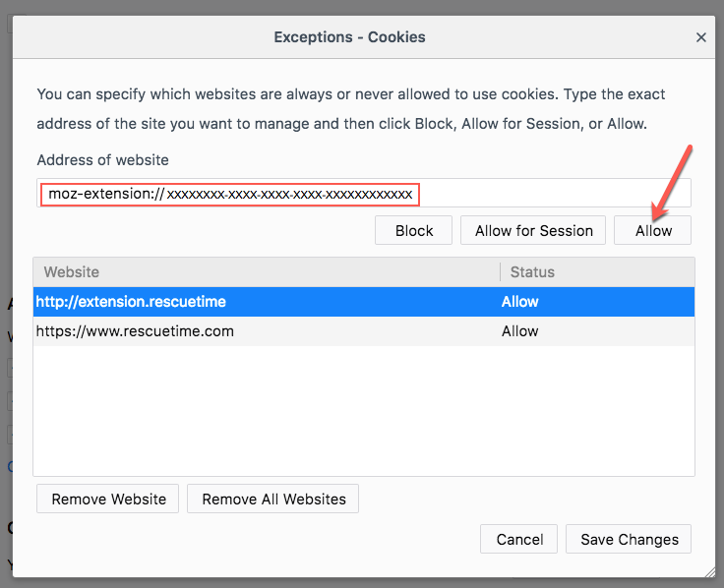Sort by the Status column header
The width and height of the screenshot is (724, 588).
pos(596,271)
